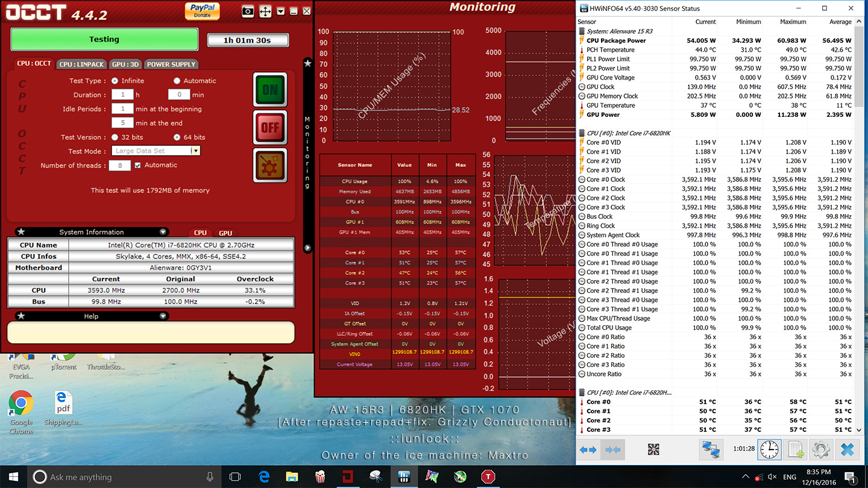Open the Action Center notifications icon
The image size is (868, 488).
pos(851,477)
